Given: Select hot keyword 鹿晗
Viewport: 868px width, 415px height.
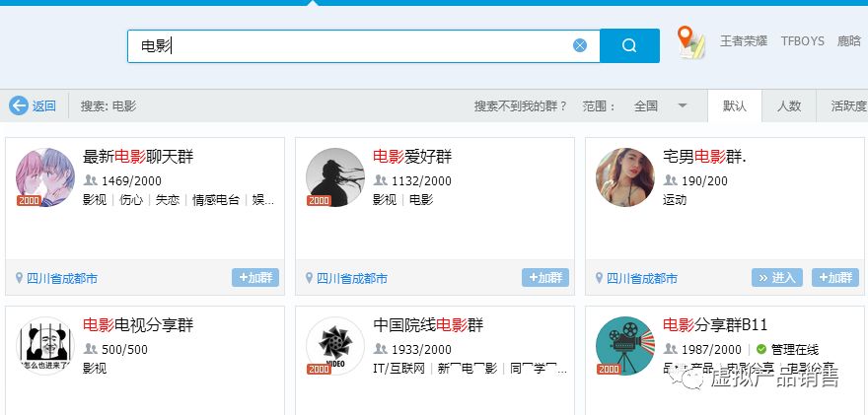Looking at the screenshot, I should point(848,41).
